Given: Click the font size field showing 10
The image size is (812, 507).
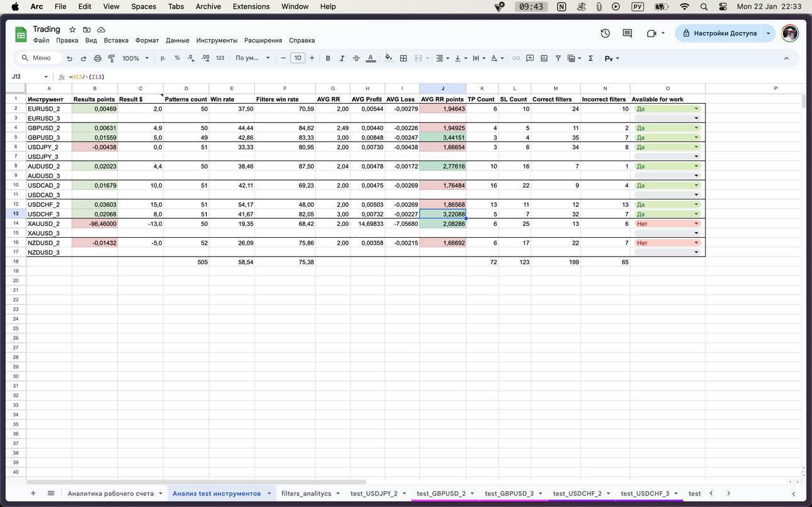Looking at the screenshot, I should [x=298, y=58].
